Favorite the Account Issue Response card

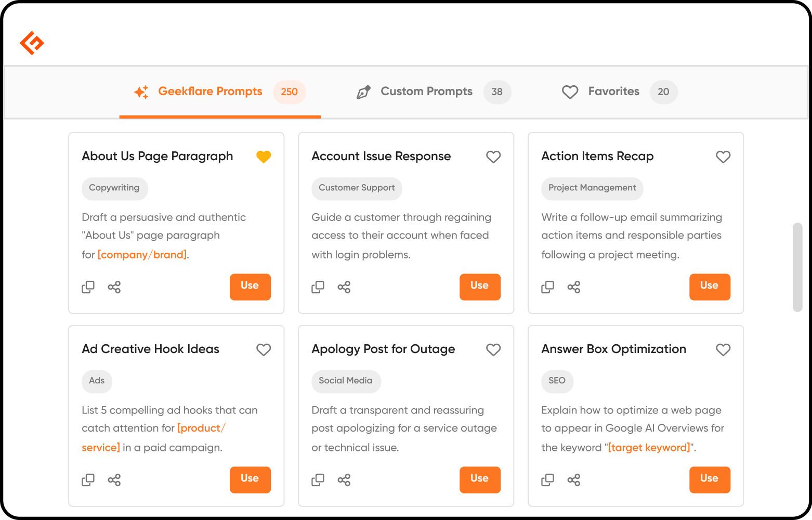click(493, 157)
